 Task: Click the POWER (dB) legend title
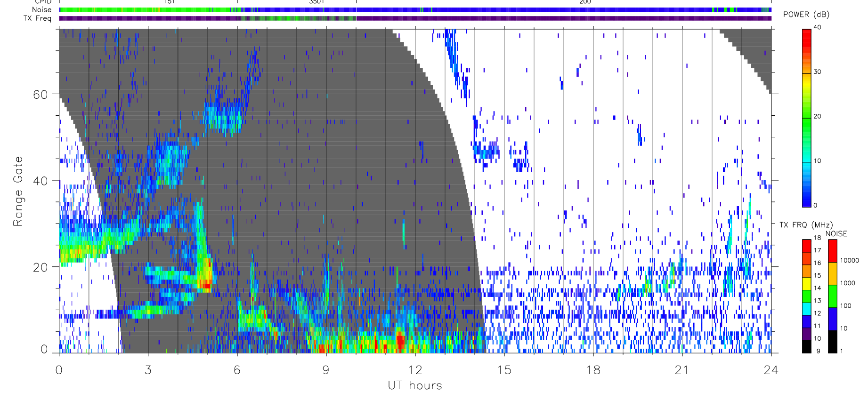(806, 15)
